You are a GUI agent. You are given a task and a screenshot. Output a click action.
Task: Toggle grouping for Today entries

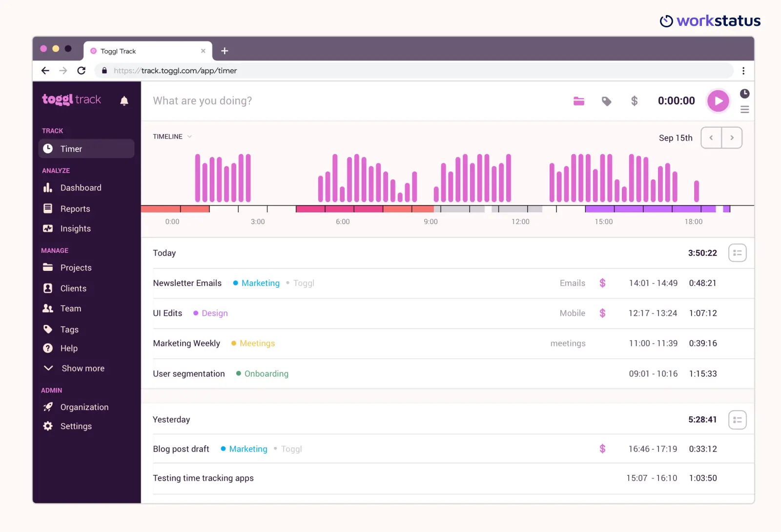(x=737, y=253)
